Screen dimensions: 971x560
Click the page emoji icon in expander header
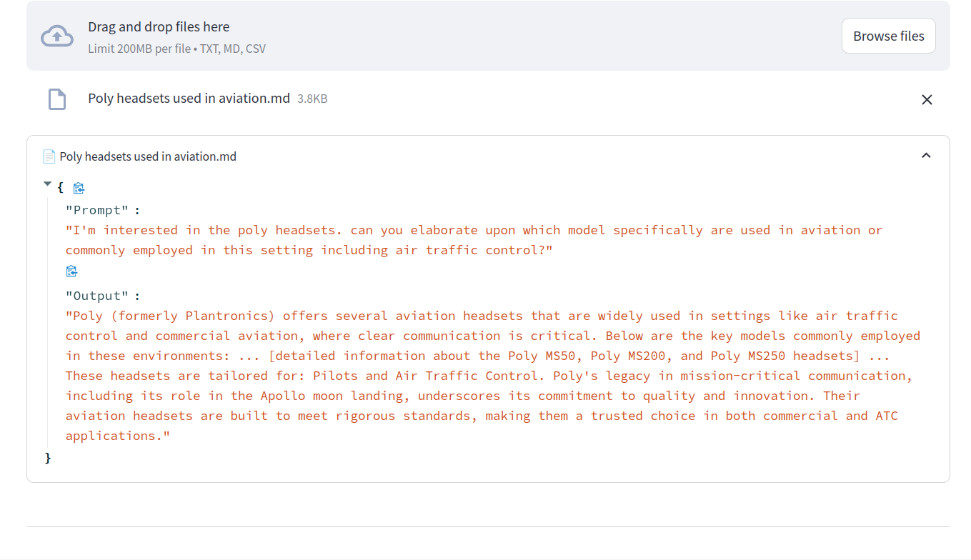(49, 156)
